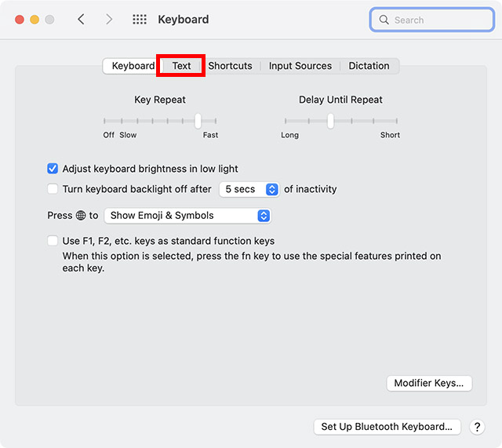This screenshot has width=502, height=448.
Task: Open the 5 secs inactivity dropdown
Action: [x=249, y=189]
